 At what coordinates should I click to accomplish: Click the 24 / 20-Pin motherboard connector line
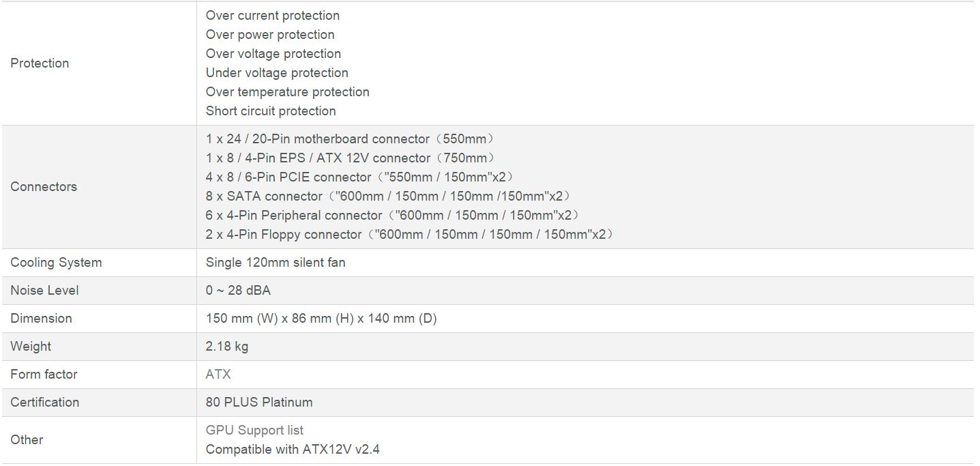click(350, 139)
